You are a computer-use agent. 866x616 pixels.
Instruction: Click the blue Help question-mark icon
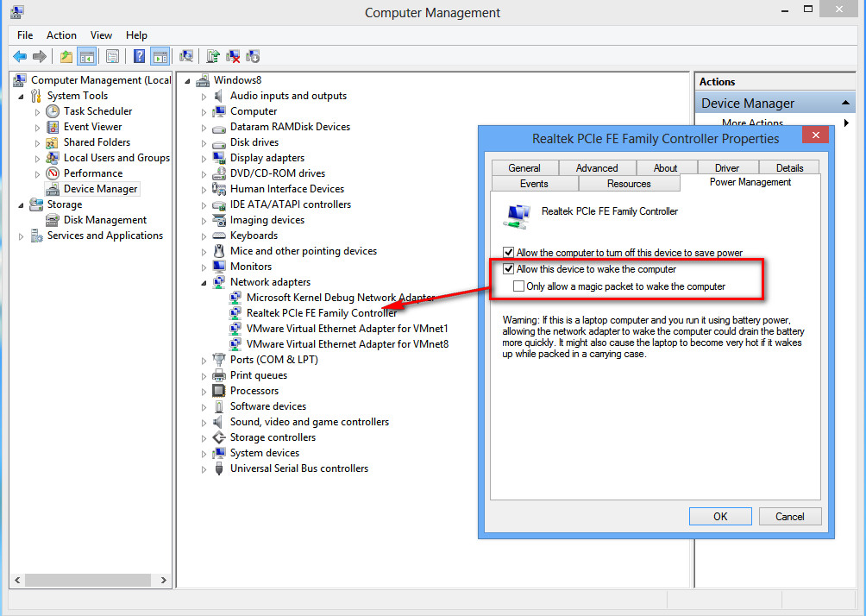(x=139, y=56)
